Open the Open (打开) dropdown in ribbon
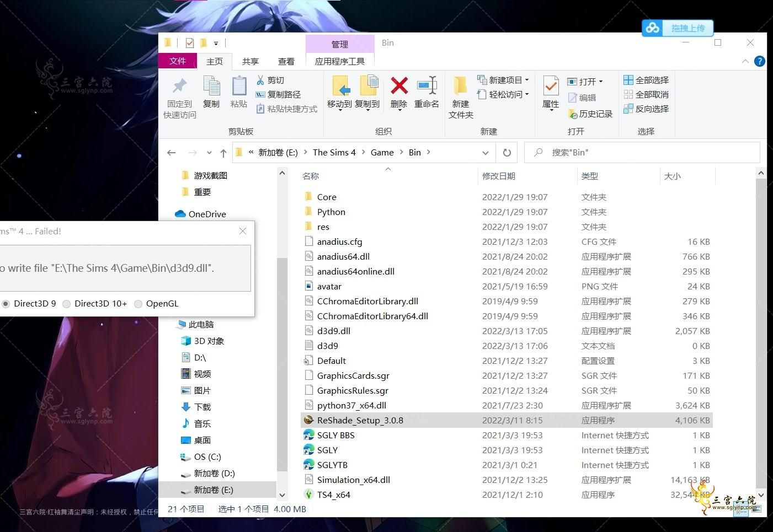 click(x=585, y=82)
